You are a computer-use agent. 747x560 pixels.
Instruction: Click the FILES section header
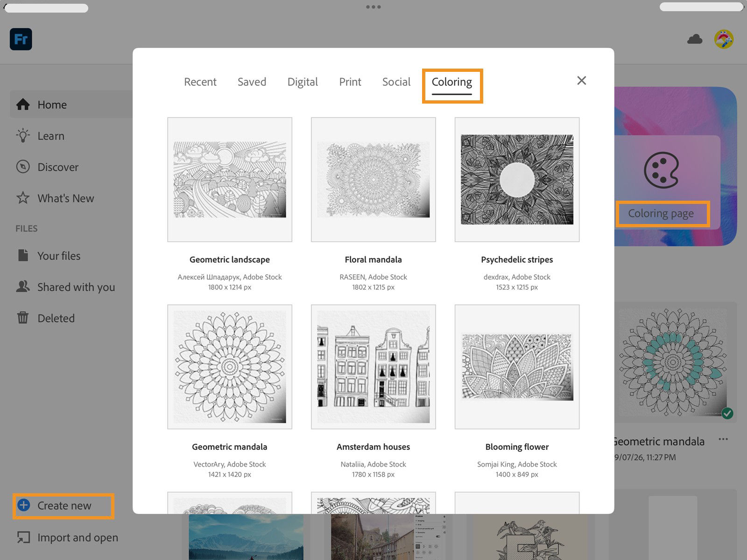click(27, 229)
